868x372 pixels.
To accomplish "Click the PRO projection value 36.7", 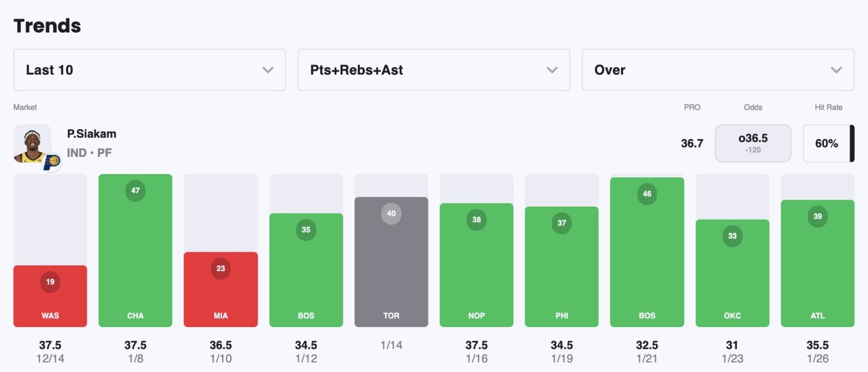I will pos(692,143).
